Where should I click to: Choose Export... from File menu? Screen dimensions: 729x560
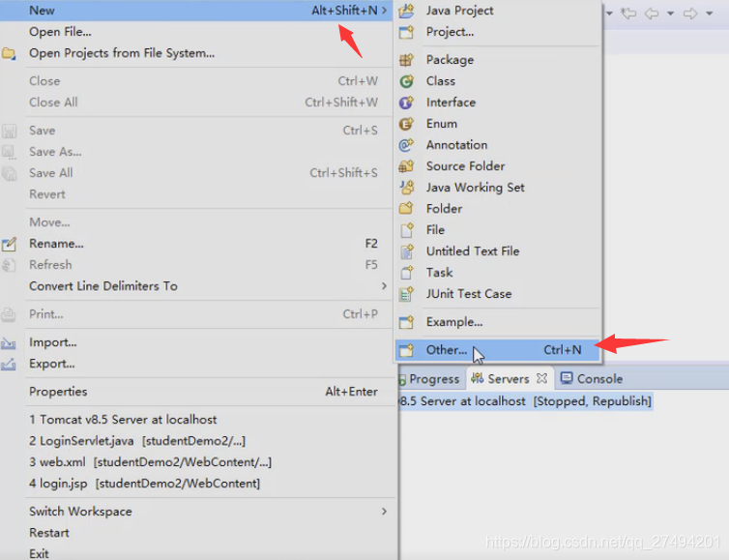pos(196,364)
